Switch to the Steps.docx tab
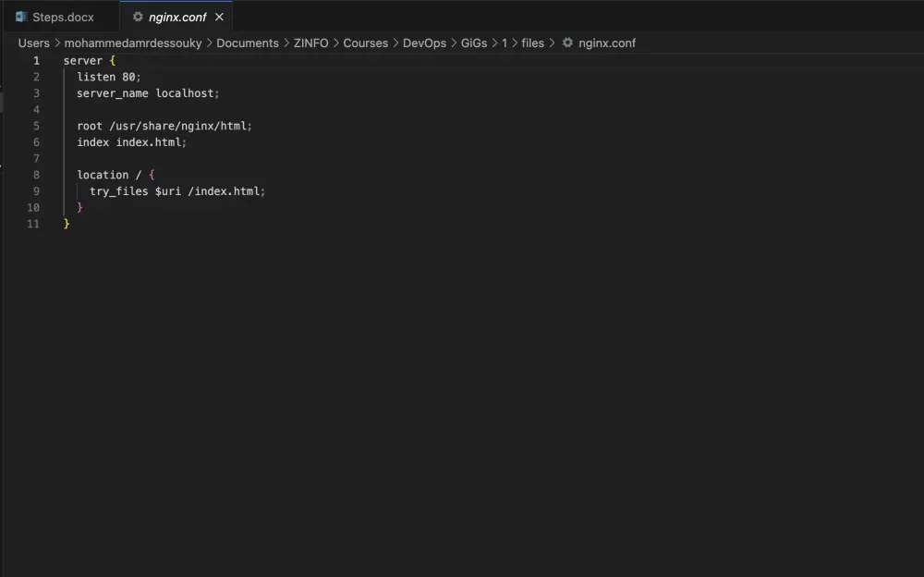Screen dimensions: 924x577 coord(63,17)
